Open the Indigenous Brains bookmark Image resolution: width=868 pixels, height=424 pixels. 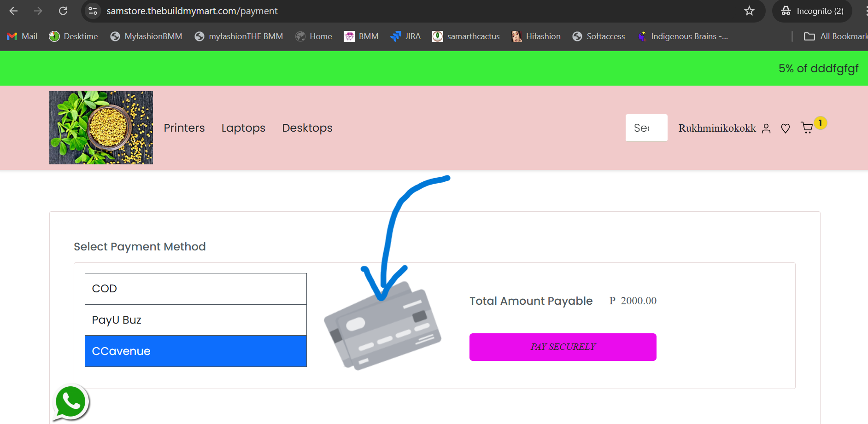point(683,36)
